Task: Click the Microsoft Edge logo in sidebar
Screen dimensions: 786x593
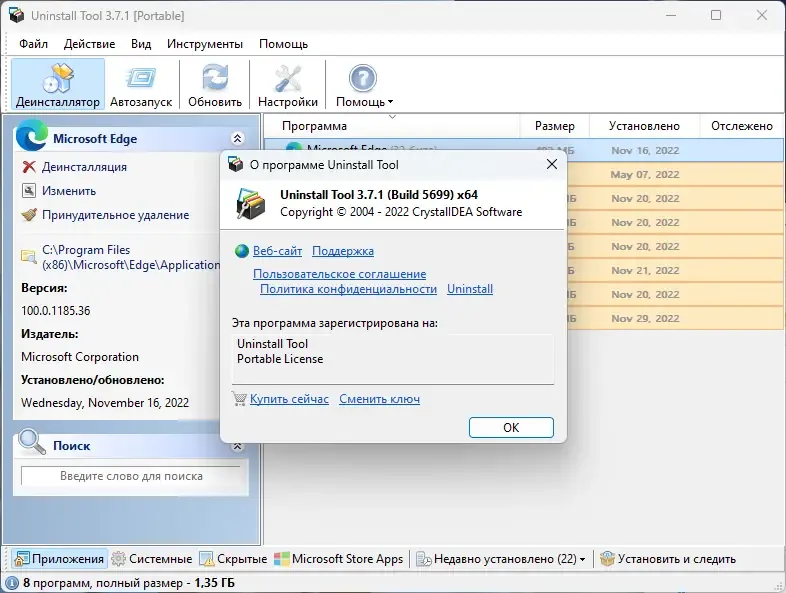Action: click(32, 136)
